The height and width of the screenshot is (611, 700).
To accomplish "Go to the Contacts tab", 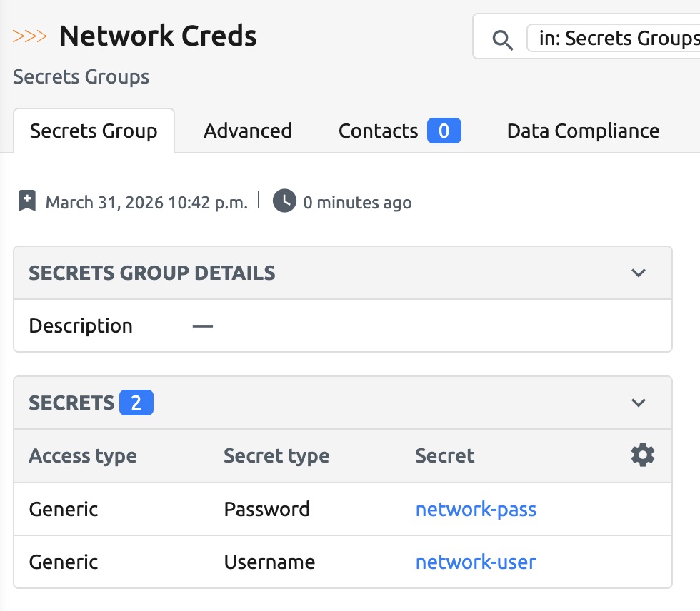I will (378, 131).
